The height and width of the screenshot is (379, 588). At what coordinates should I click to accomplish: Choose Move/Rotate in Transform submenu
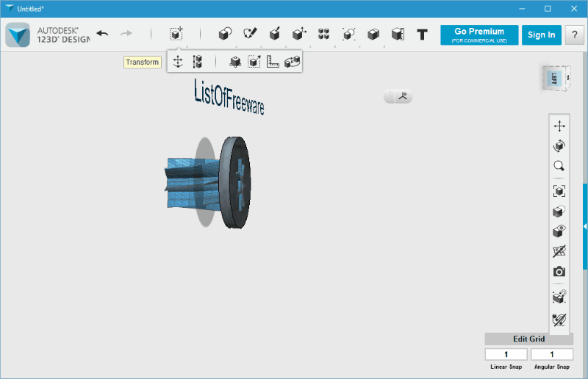pyautogui.click(x=178, y=62)
